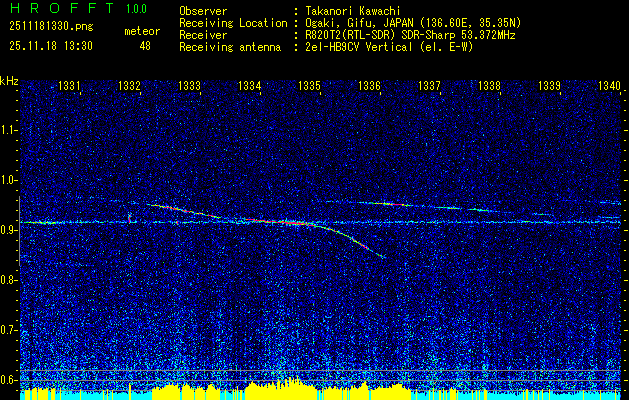Image resolution: width=629 pixels, height=400 pixels.
Task: Click the Receiving antenna label
Action: click(230, 47)
